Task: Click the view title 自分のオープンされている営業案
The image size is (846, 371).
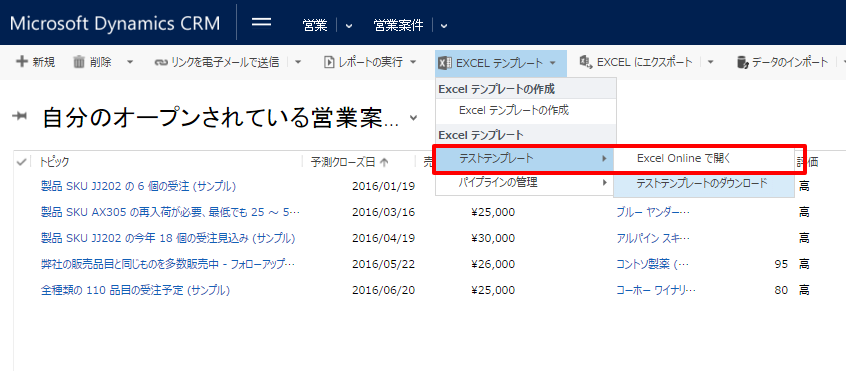Action: tap(221, 118)
